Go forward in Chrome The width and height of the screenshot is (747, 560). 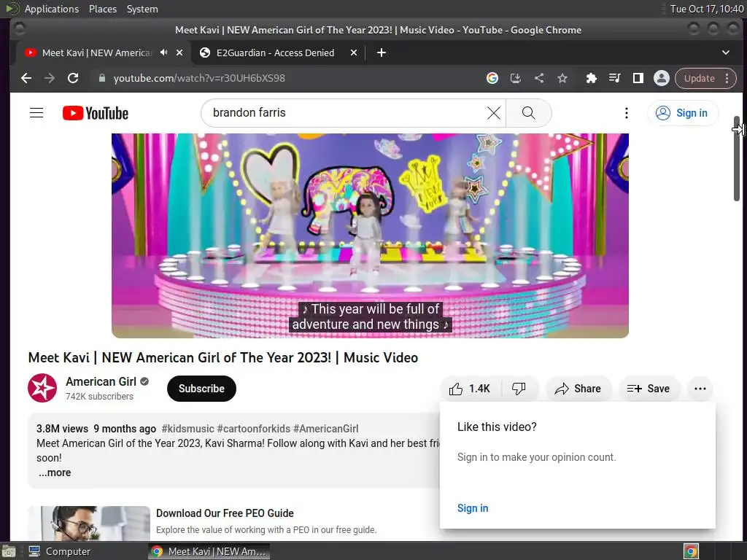[x=50, y=78]
